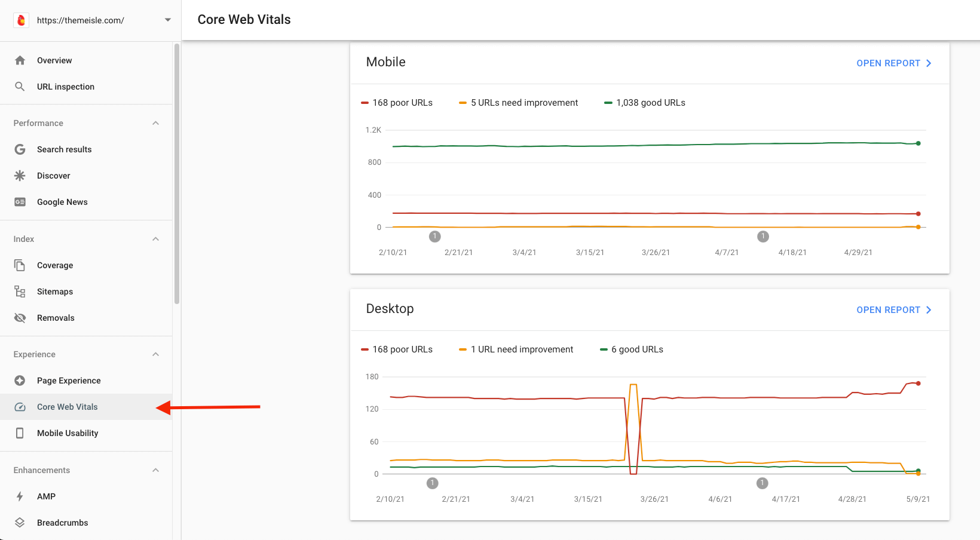Image resolution: width=980 pixels, height=540 pixels.
Task: Open Search results performance report
Action: click(64, 149)
